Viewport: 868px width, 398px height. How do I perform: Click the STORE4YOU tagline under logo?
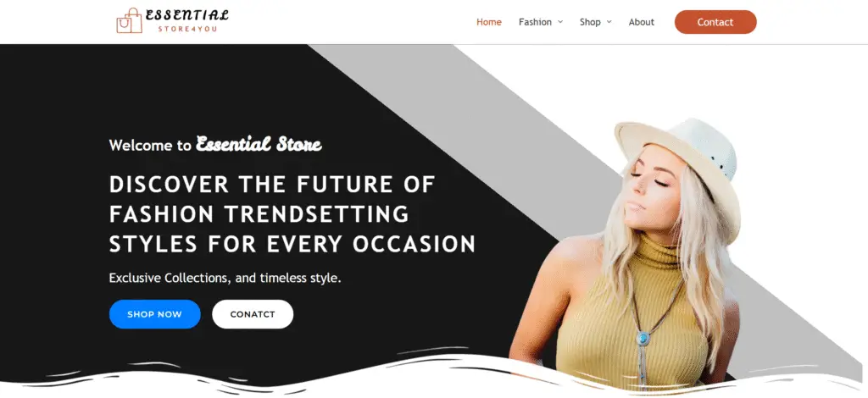point(187,29)
